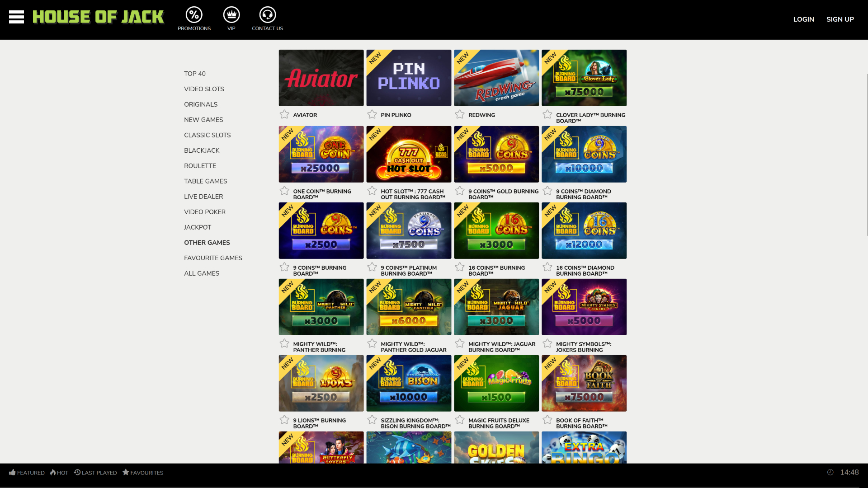Select the Other Games menu item
The height and width of the screenshot is (488, 868).
(x=207, y=242)
